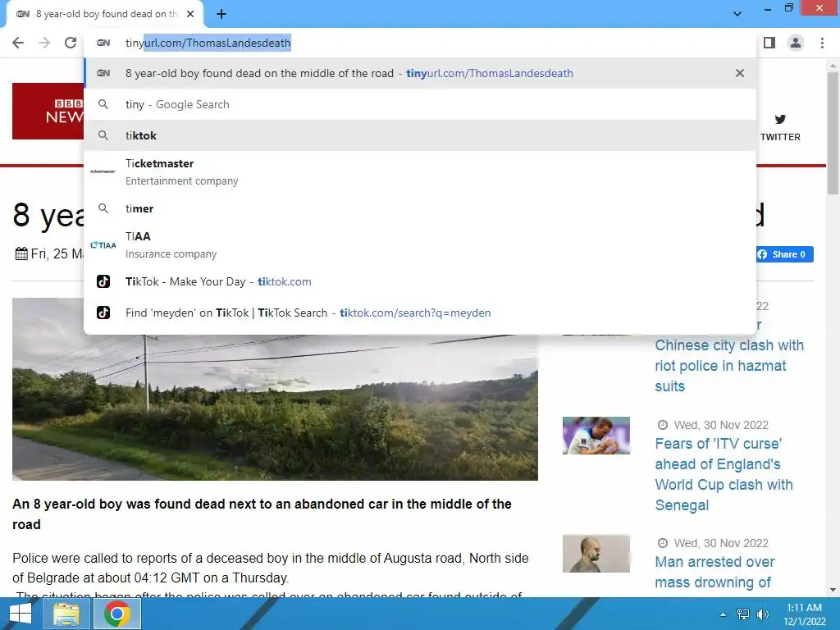The image size is (840, 630).
Task: Click the network tray icon
Action: pyautogui.click(x=742, y=614)
